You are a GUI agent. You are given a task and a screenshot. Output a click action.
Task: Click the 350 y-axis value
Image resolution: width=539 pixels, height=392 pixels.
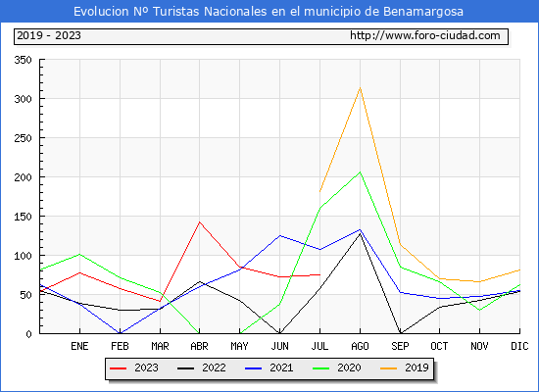tap(23, 60)
